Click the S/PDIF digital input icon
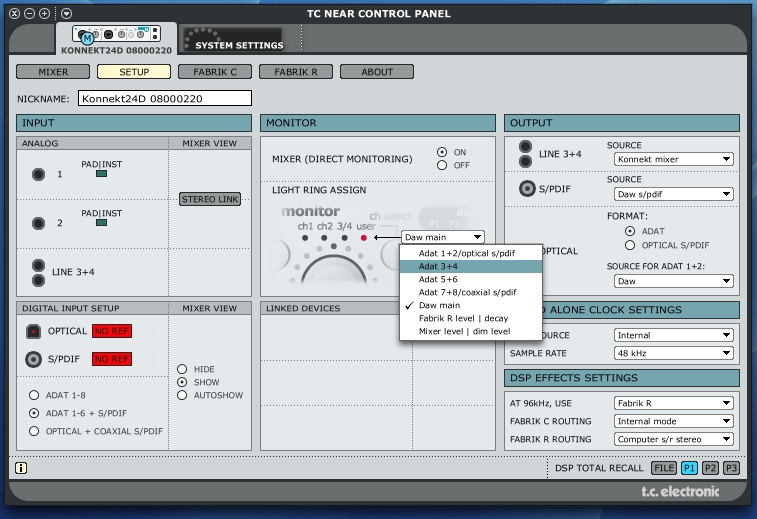The image size is (757, 519). pos(33,359)
